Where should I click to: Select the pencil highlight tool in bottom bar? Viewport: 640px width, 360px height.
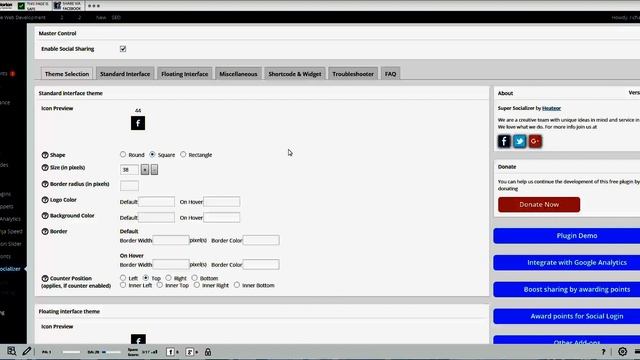click(x=27, y=351)
